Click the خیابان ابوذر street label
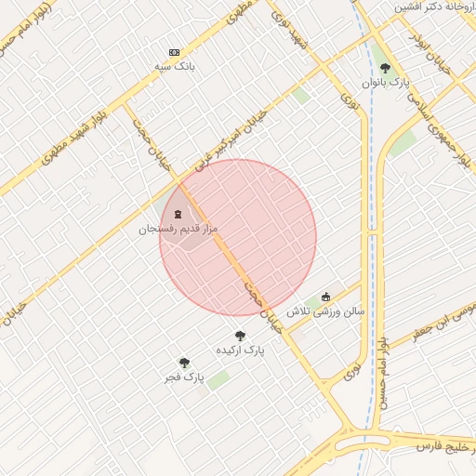476x476 pixels. [430, 54]
